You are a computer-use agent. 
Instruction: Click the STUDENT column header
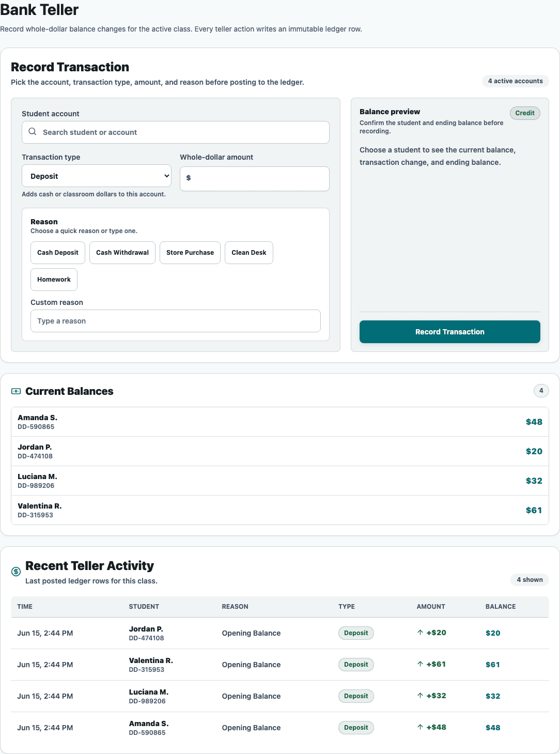144,607
